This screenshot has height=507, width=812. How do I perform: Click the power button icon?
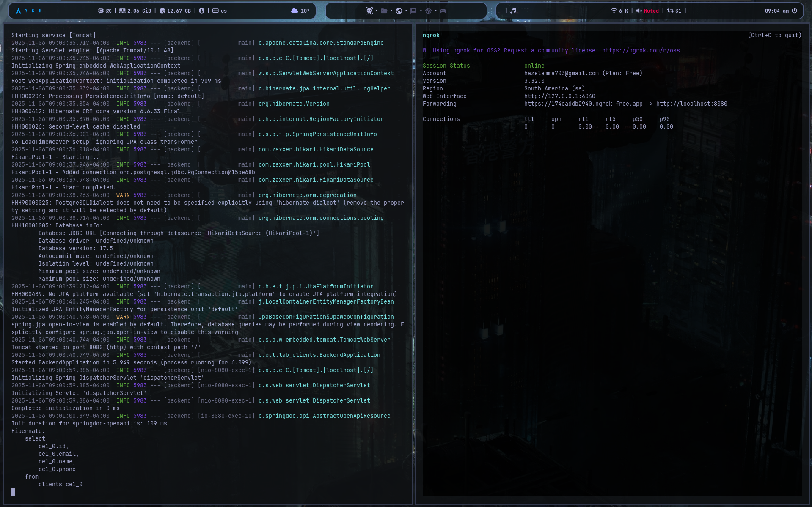click(x=794, y=11)
